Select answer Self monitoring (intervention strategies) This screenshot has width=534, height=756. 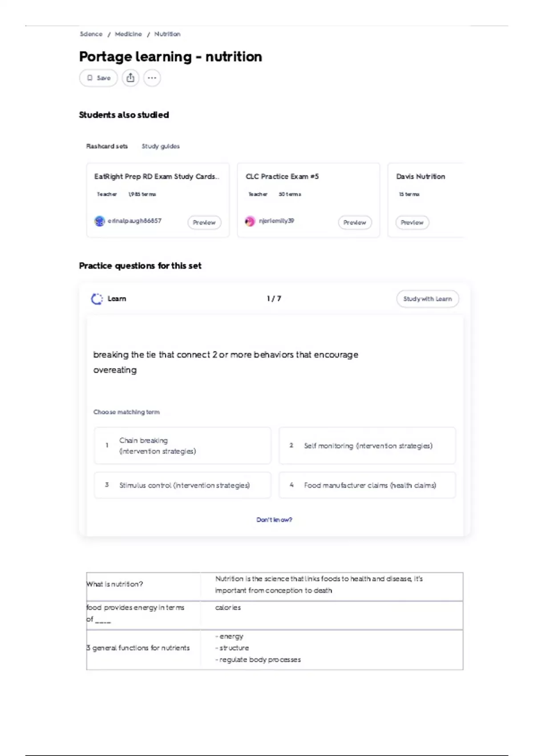[367, 446]
